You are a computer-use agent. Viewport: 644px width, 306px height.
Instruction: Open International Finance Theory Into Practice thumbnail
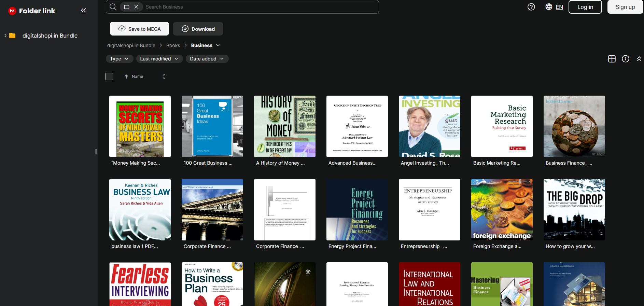pyautogui.click(x=357, y=284)
